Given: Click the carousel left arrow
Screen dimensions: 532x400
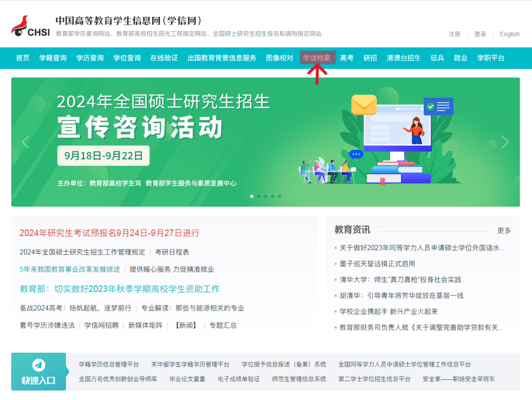Looking at the screenshot, I should [25, 142].
